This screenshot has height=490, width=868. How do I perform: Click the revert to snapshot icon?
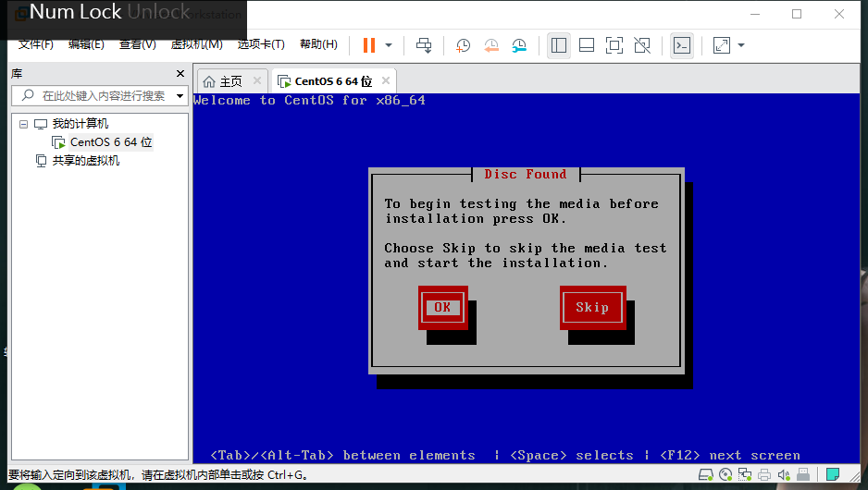[x=491, y=45]
